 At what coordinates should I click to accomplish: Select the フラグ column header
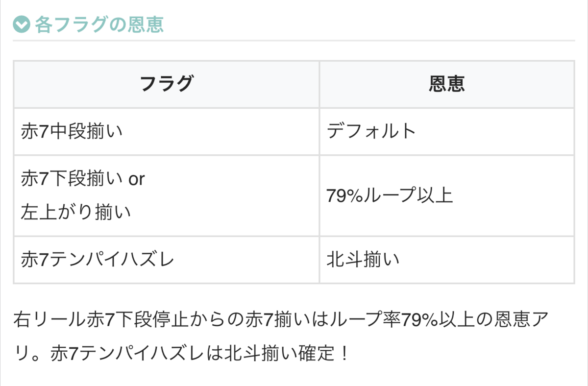166,84
